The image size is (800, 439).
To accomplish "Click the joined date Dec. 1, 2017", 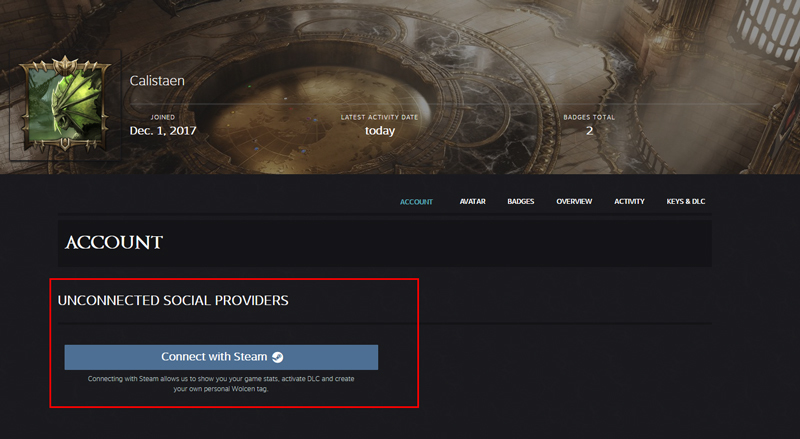I will [163, 131].
